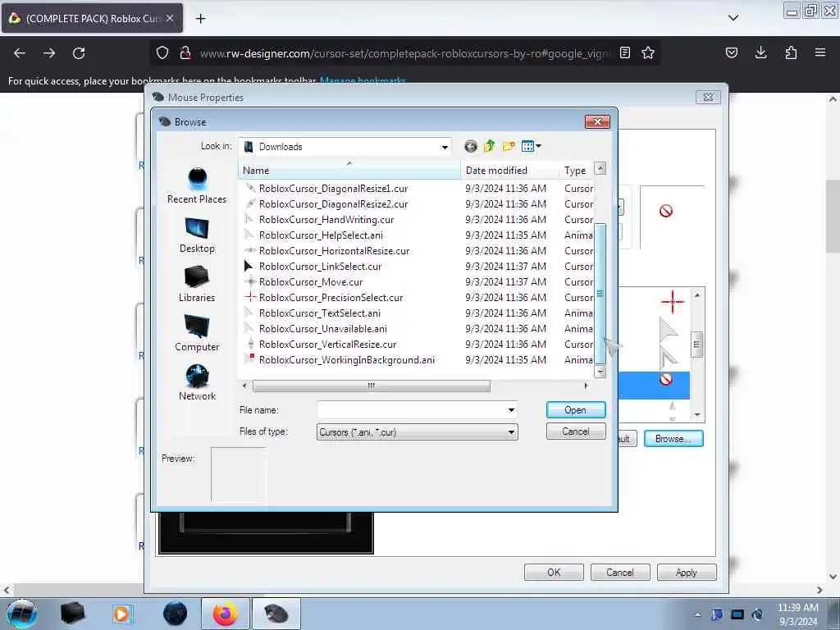Open Firefox application menu

click(x=820, y=52)
